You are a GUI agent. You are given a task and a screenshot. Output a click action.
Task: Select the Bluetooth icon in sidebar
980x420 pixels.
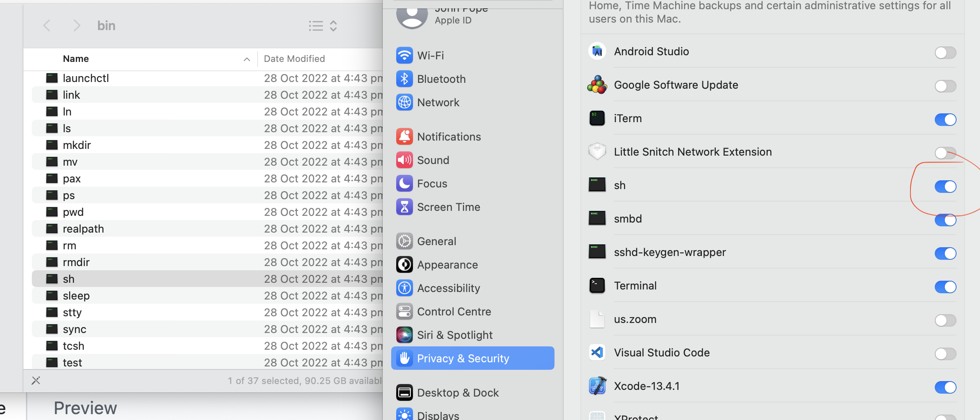coord(404,79)
